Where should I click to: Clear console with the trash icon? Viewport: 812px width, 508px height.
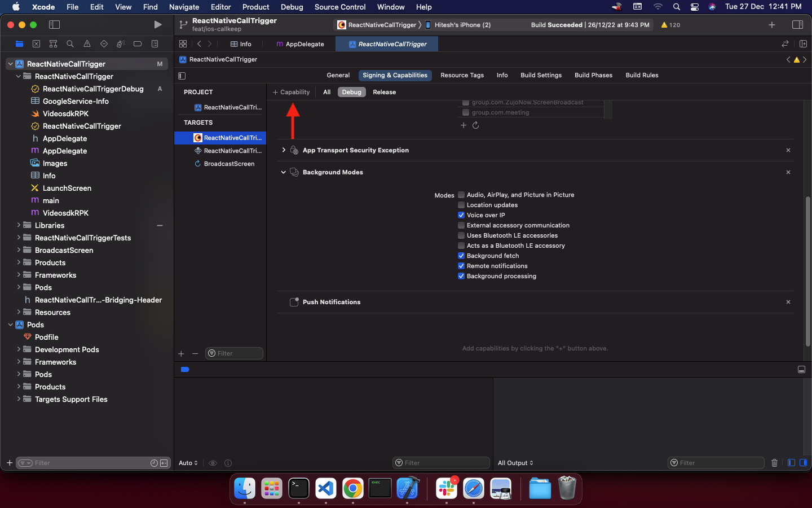click(774, 463)
